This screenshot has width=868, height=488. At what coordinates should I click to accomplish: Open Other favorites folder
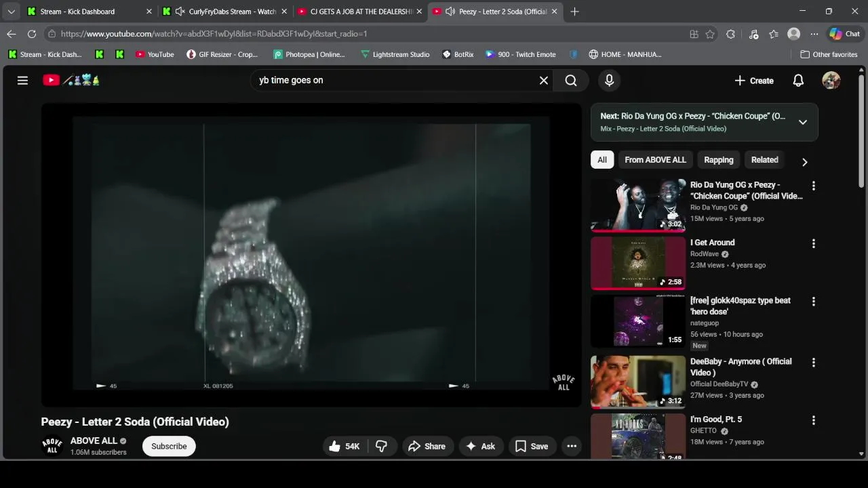(829, 54)
